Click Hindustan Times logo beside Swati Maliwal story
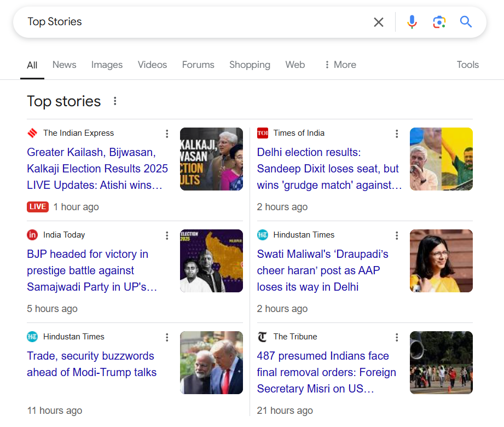The width and height of the screenshot is (504, 427). point(262,235)
